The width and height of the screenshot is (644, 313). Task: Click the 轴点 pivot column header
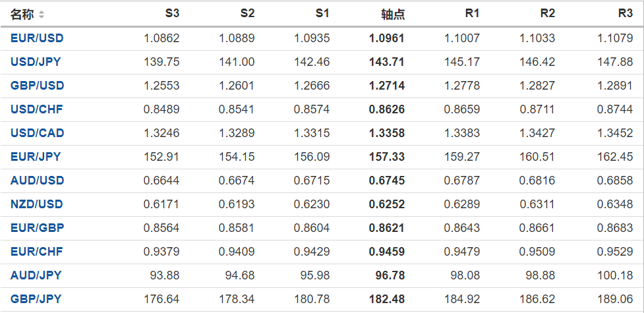(x=393, y=14)
